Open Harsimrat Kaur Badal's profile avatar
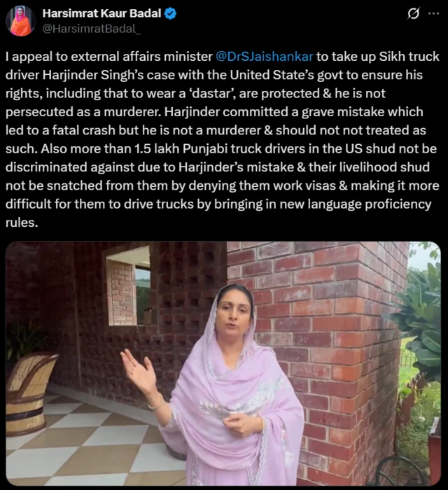Screen dimensions: 448x490 point(20,21)
